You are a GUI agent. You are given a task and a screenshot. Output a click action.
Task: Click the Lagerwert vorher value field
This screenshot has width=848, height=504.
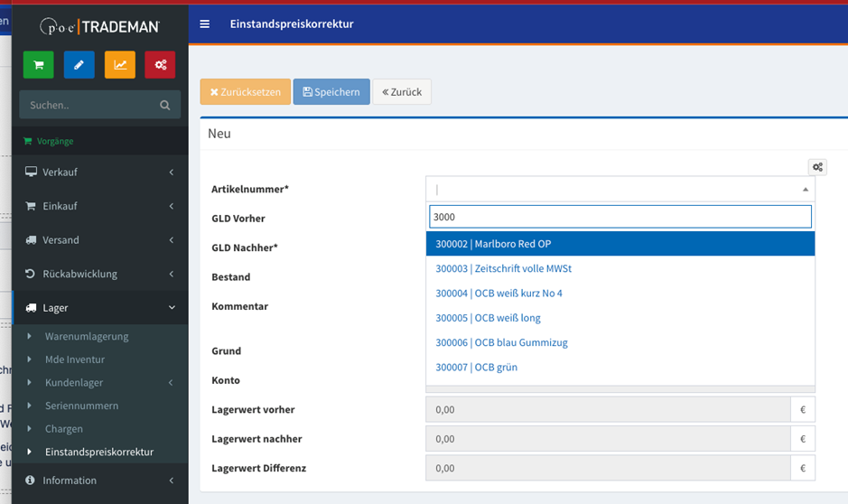pyautogui.click(x=608, y=409)
